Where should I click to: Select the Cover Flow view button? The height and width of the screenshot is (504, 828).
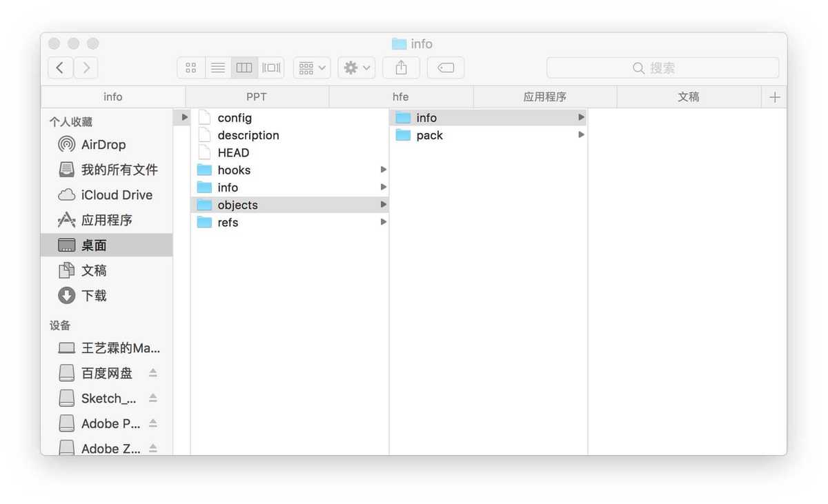coord(272,68)
